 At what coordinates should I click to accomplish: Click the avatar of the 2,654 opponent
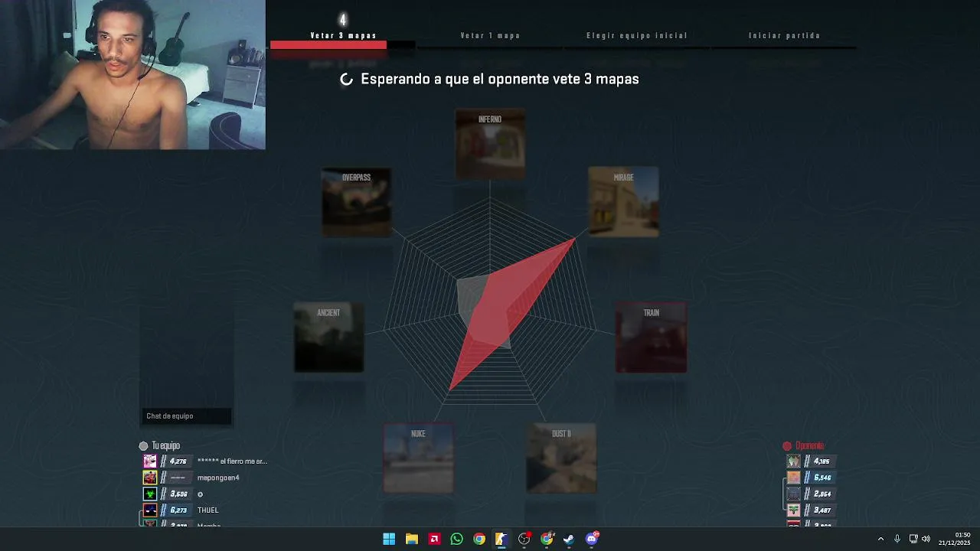pyautogui.click(x=794, y=494)
